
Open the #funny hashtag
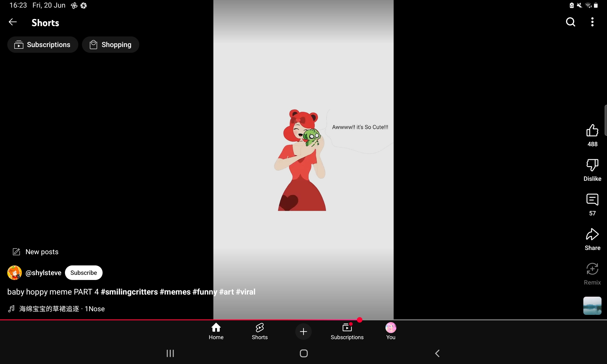[205, 292]
